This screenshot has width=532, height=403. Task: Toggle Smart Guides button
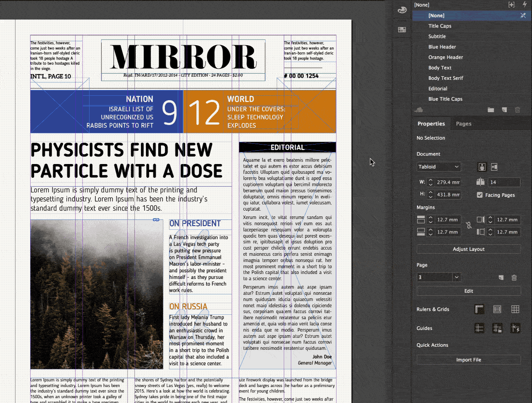click(x=515, y=329)
